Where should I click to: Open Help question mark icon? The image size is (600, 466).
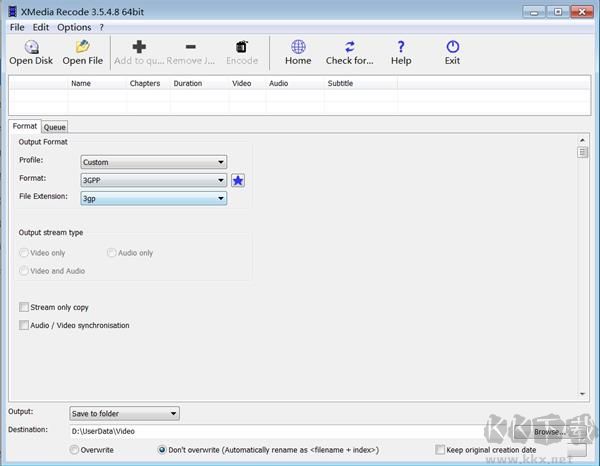tap(401, 47)
